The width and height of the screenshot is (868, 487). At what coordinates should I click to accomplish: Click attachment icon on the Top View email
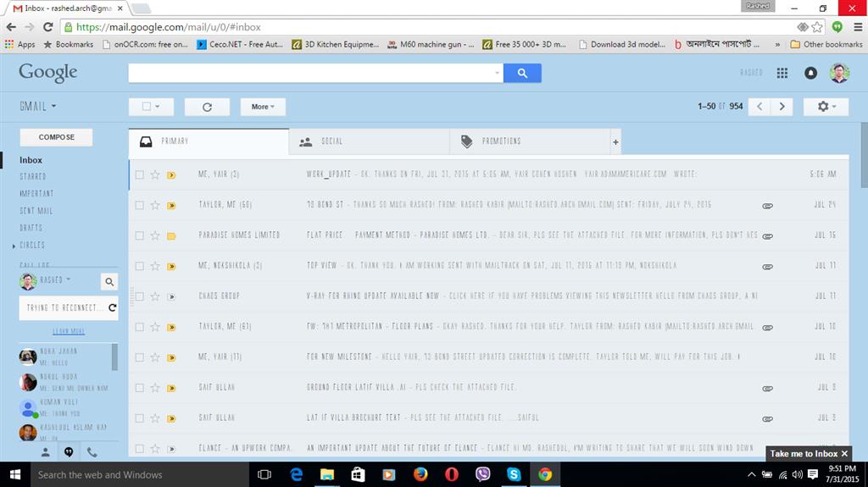point(767,267)
